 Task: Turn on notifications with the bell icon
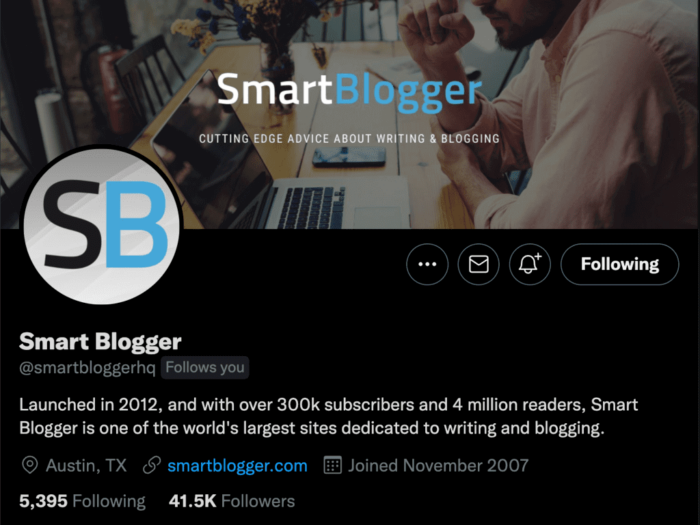[530, 264]
